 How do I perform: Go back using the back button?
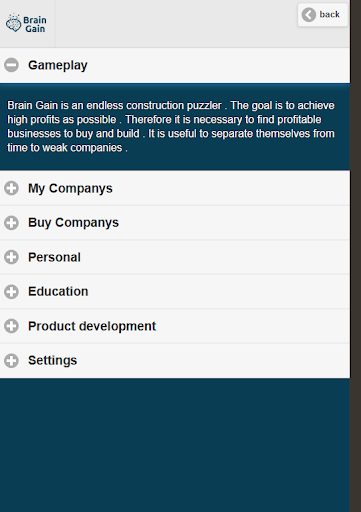coord(322,15)
